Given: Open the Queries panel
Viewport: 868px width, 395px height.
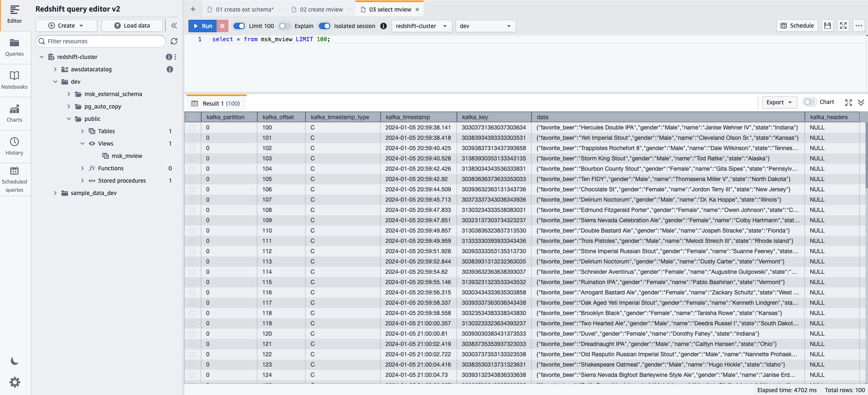Looking at the screenshot, I should click(14, 47).
